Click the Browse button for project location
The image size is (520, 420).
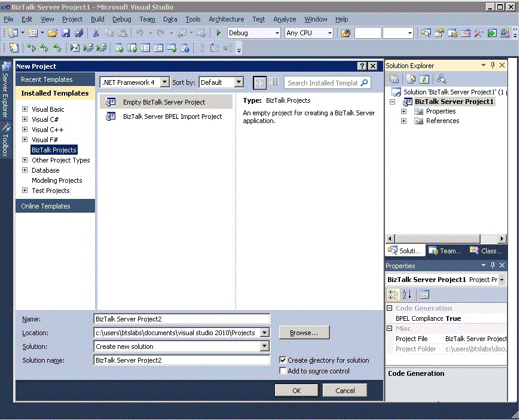pyautogui.click(x=304, y=333)
